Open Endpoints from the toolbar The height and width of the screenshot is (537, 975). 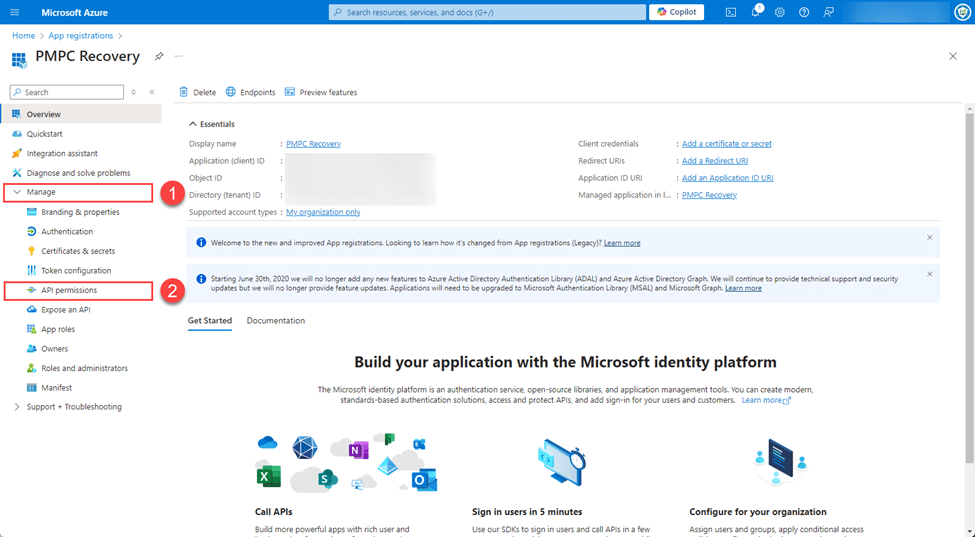[250, 92]
